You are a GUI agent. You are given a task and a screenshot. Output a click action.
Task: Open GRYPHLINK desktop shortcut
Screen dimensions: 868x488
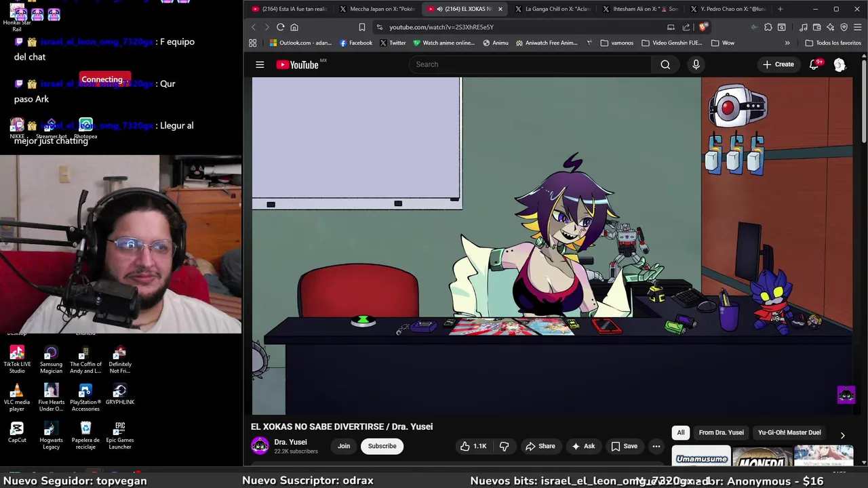120,394
